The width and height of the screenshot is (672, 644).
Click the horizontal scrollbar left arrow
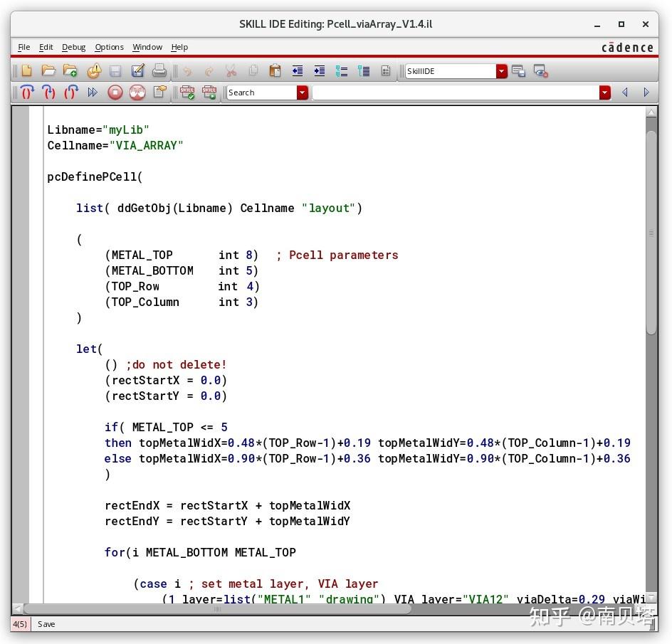17,609
